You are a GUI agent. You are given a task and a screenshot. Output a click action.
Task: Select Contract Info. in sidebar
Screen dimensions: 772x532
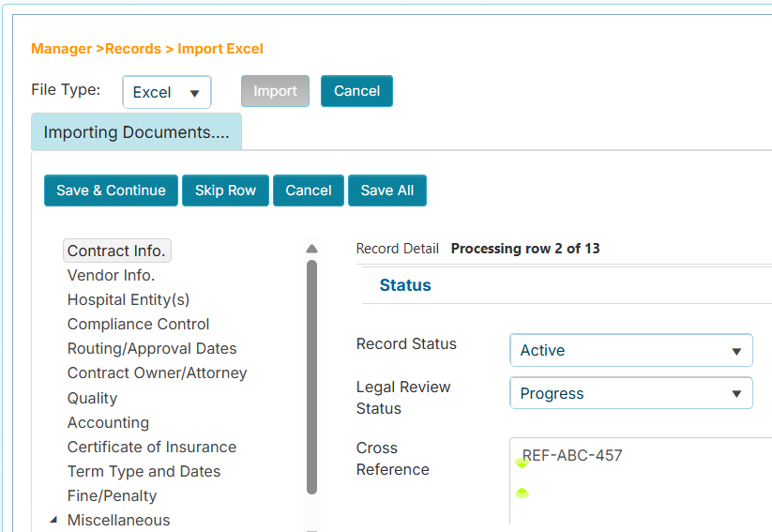(116, 251)
